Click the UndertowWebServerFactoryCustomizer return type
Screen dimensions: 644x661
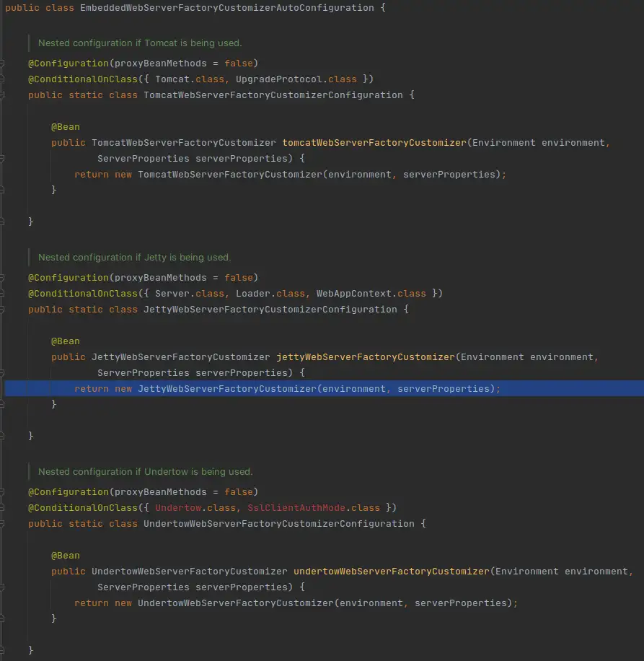(x=190, y=572)
